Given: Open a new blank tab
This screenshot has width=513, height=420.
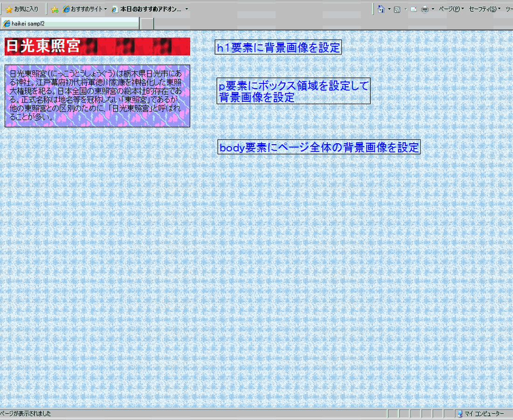Looking at the screenshot, I should (x=146, y=24).
